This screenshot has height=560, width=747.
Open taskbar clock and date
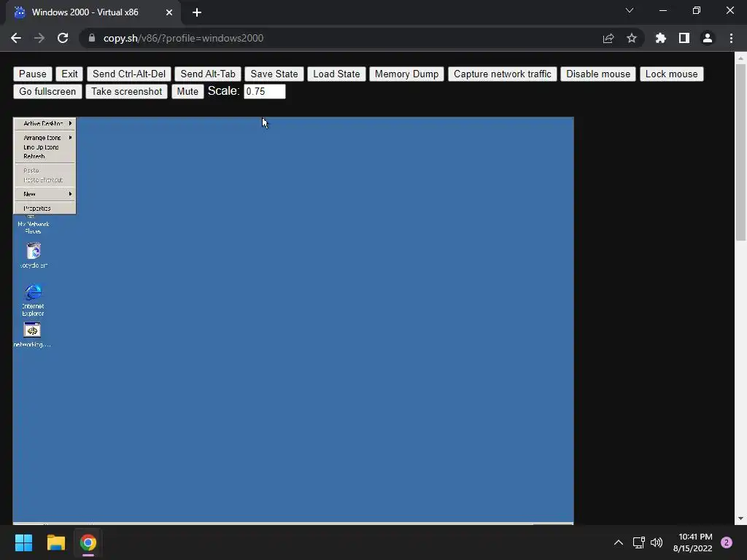[x=693, y=542]
